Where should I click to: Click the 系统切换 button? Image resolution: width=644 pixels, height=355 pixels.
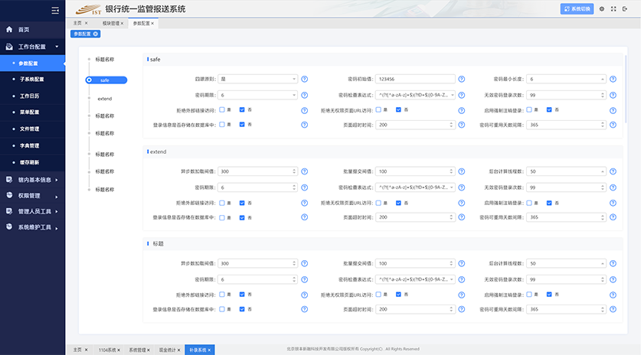click(577, 9)
